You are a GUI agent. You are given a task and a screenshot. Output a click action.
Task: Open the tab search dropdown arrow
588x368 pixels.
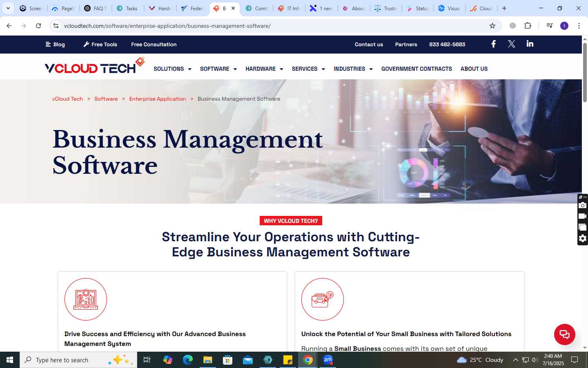8,8
